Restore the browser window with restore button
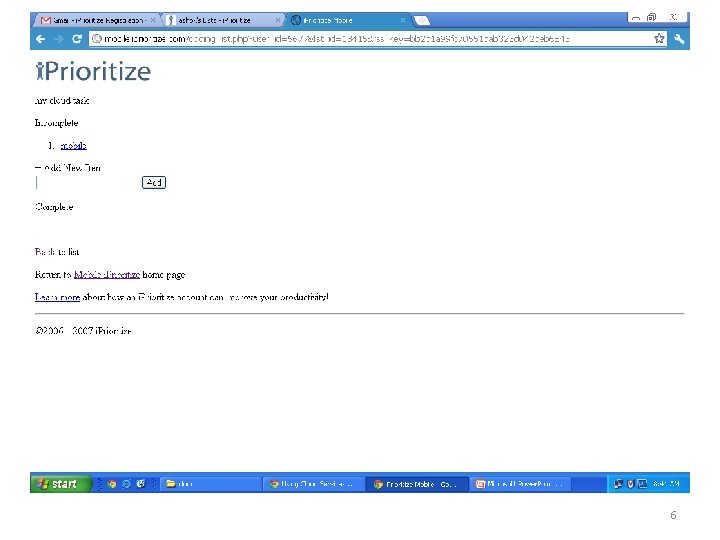The height and width of the screenshot is (540, 720). 651,17
